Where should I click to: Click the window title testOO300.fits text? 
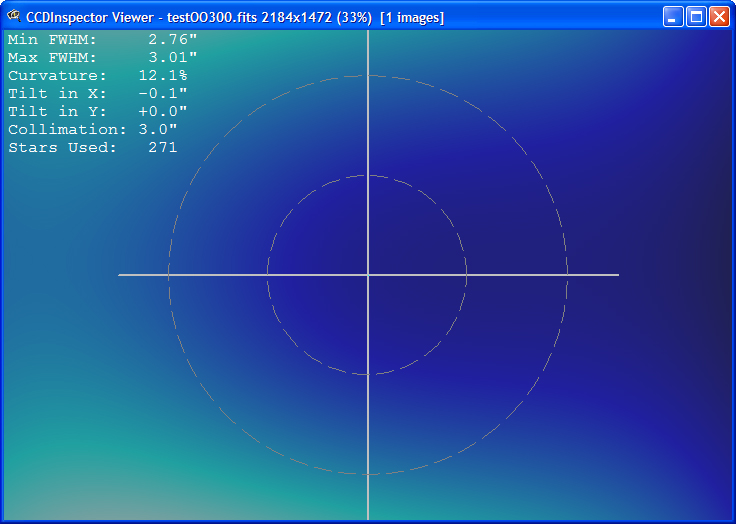[x=212, y=18]
